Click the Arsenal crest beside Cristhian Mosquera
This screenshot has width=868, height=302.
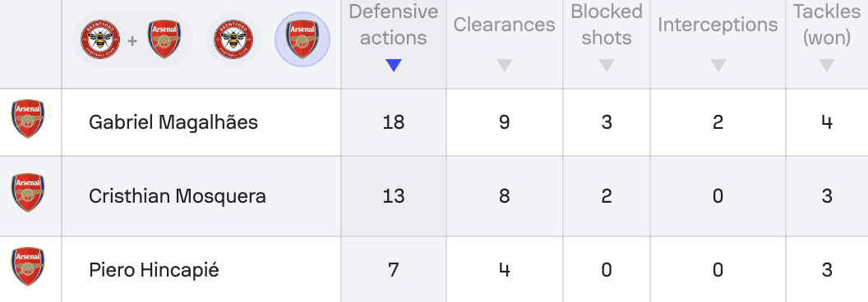28,193
